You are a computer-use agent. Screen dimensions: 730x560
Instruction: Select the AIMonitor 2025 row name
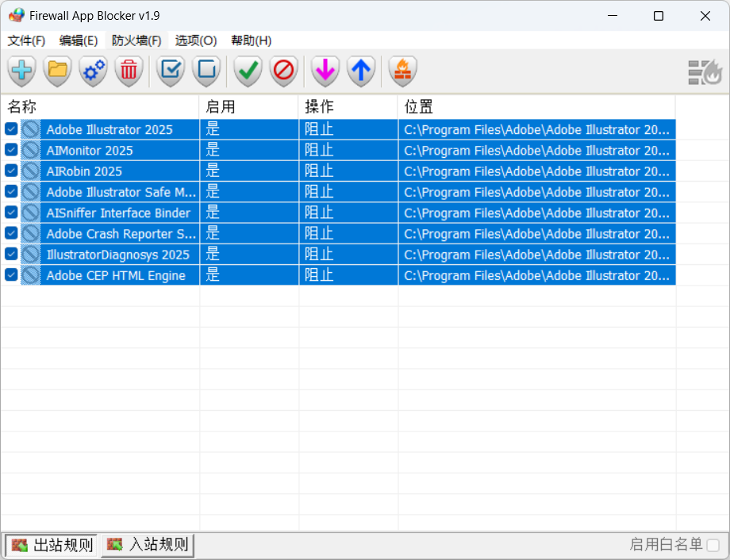coord(90,151)
